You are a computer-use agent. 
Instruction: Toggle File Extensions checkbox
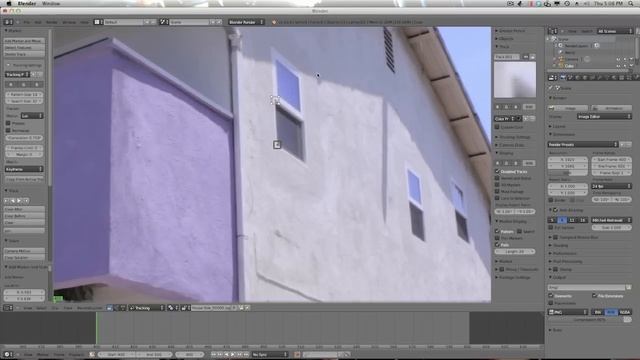click(594, 296)
